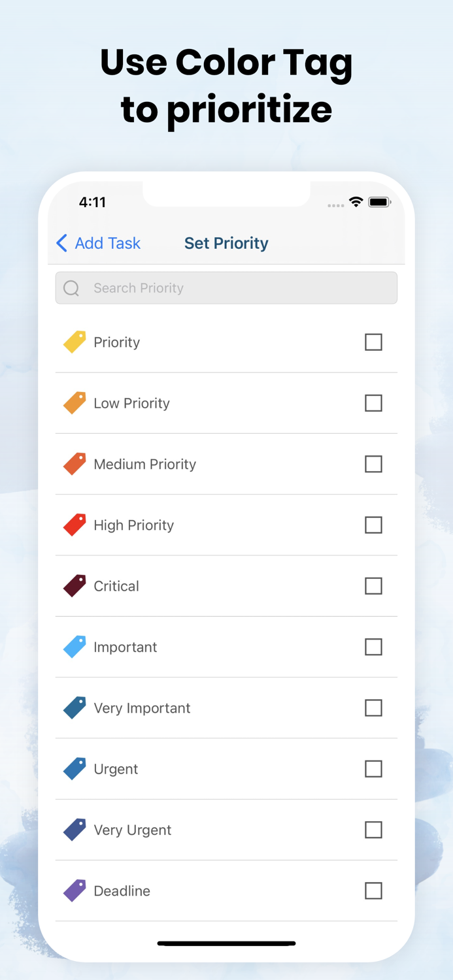This screenshot has height=980, width=453.
Task: Select the red High Priority tag icon
Action: [x=73, y=525]
